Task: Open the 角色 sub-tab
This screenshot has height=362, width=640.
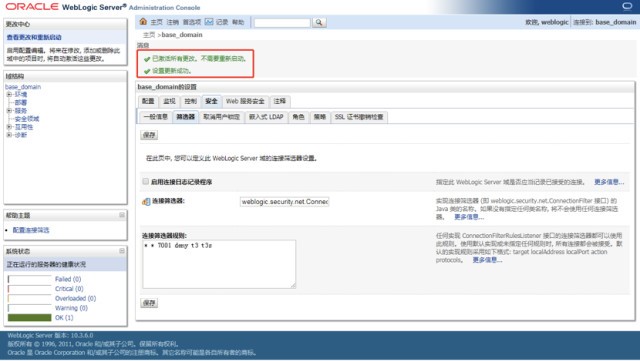Action: pos(298,117)
